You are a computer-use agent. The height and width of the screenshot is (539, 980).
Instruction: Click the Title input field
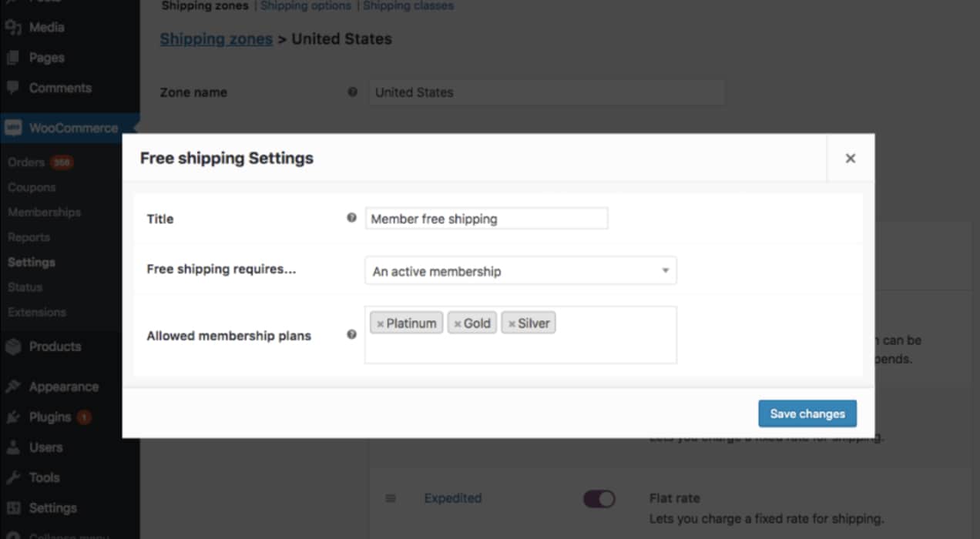(x=487, y=219)
